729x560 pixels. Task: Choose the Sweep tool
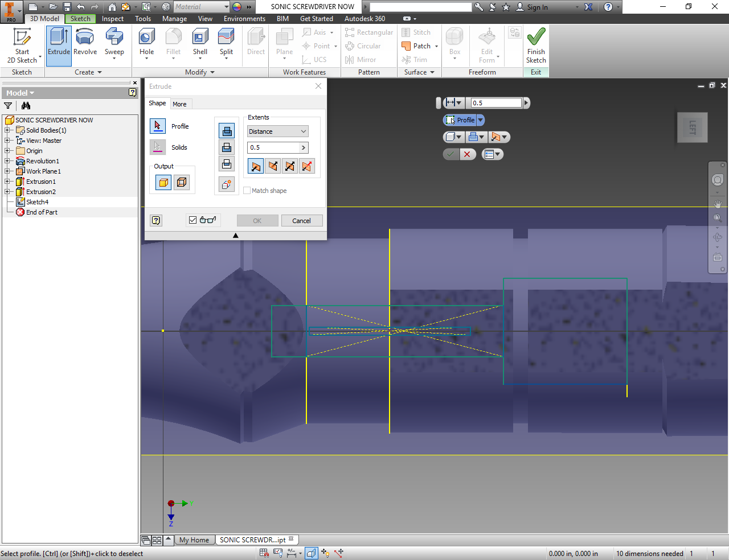coord(114,42)
